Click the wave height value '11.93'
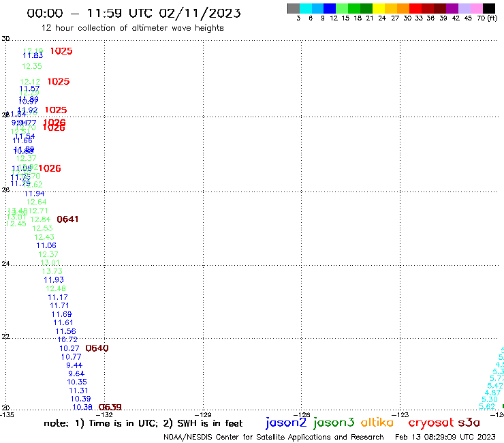Viewport: 504px width, 443px height. 54,280
